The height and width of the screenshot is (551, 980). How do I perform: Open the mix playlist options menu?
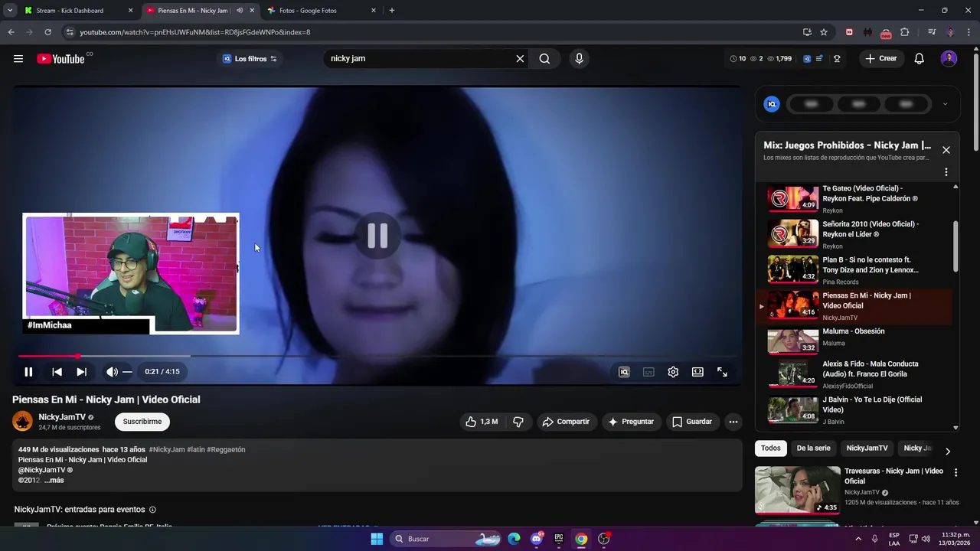click(x=946, y=172)
